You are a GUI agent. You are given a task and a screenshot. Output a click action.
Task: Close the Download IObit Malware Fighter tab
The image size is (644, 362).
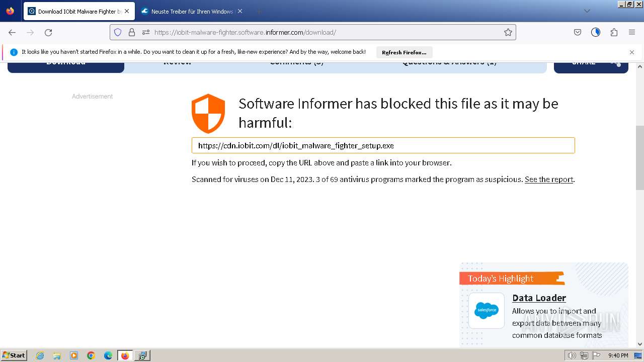[126, 11]
